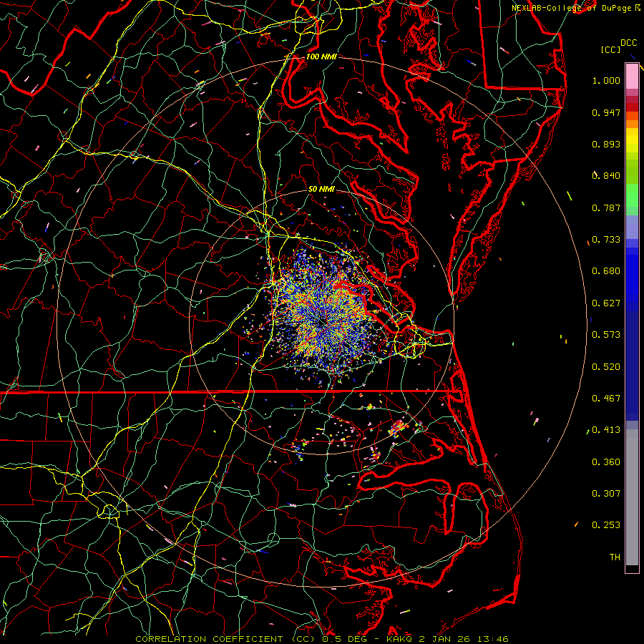Click the 0.680 color scale value
Screen dimensions: 644x644
point(606,271)
